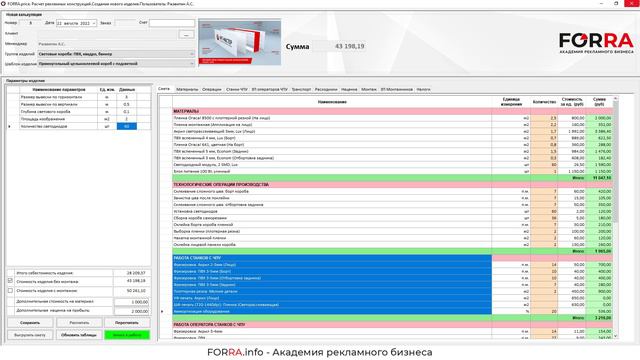Click the Сохранить button
The image size is (640, 360).
click(30, 323)
